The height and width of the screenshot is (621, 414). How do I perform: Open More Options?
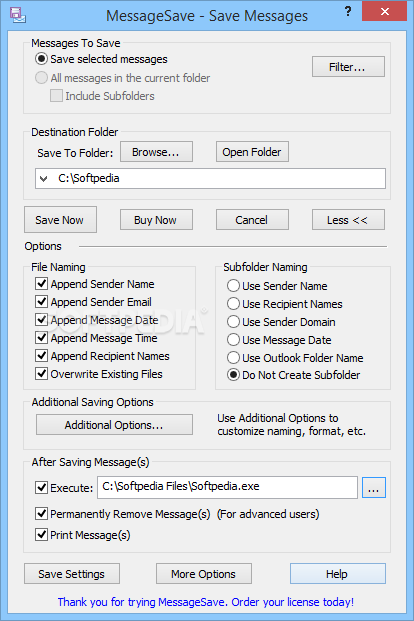(x=204, y=573)
